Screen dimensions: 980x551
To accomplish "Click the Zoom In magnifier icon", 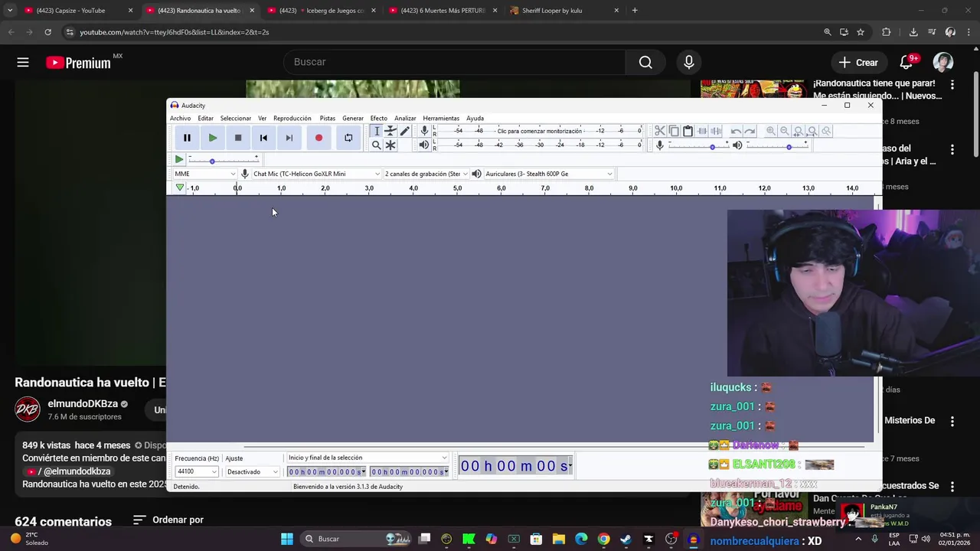I will click(771, 131).
